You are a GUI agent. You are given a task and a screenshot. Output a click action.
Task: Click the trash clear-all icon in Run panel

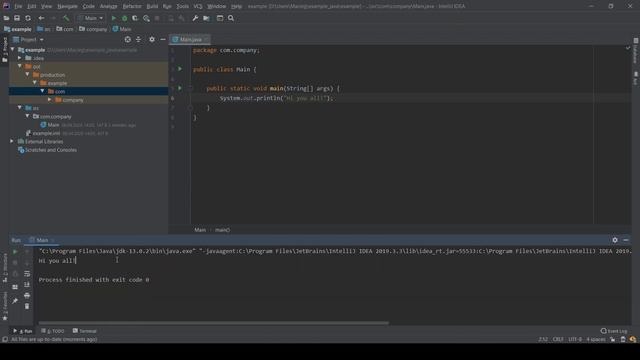pos(27,306)
